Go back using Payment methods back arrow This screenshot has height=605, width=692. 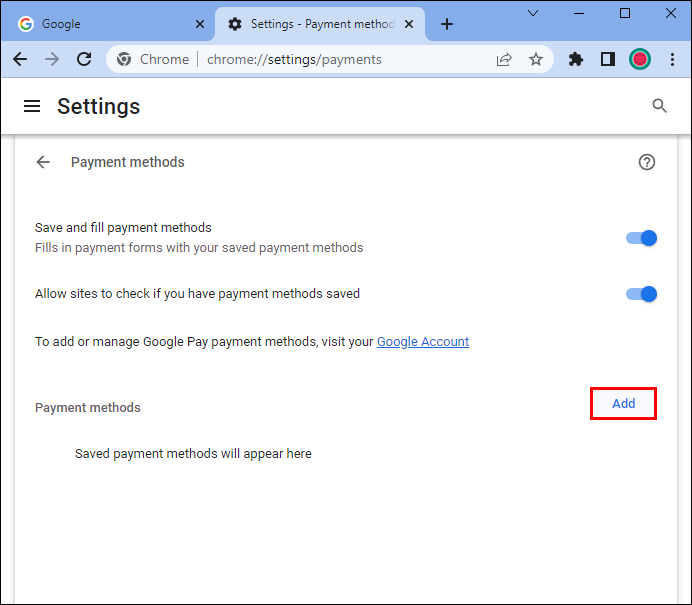tap(43, 162)
